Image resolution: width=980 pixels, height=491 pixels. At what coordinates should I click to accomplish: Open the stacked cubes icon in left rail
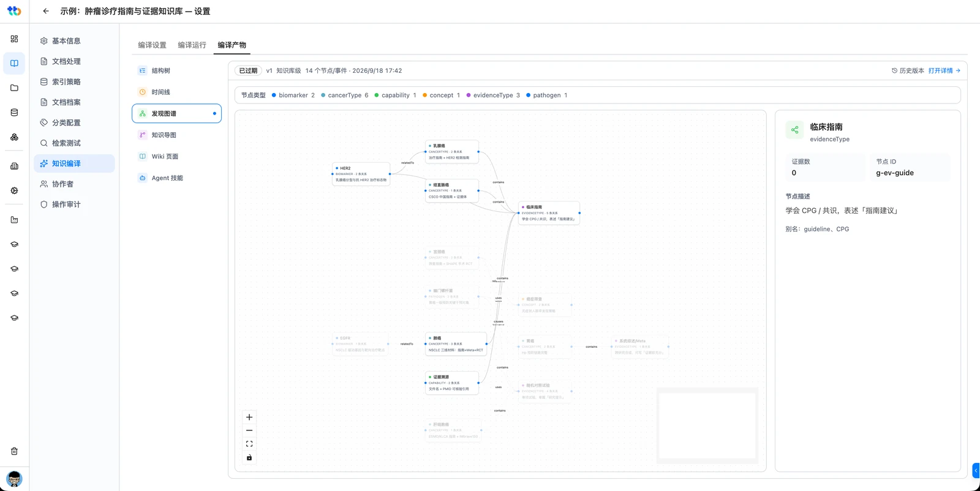(14, 137)
